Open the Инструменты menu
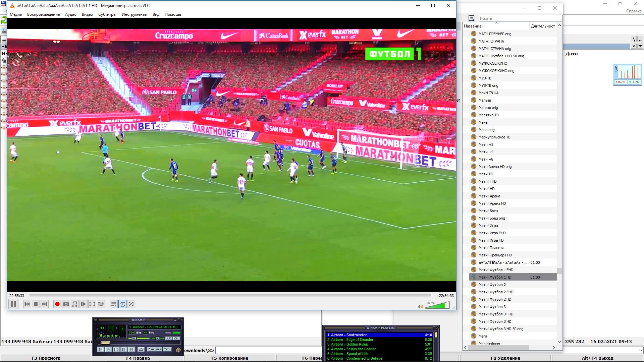 [134, 14]
